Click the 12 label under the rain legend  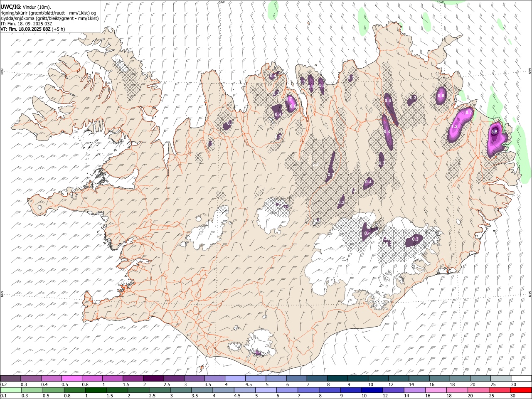click(x=385, y=396)
